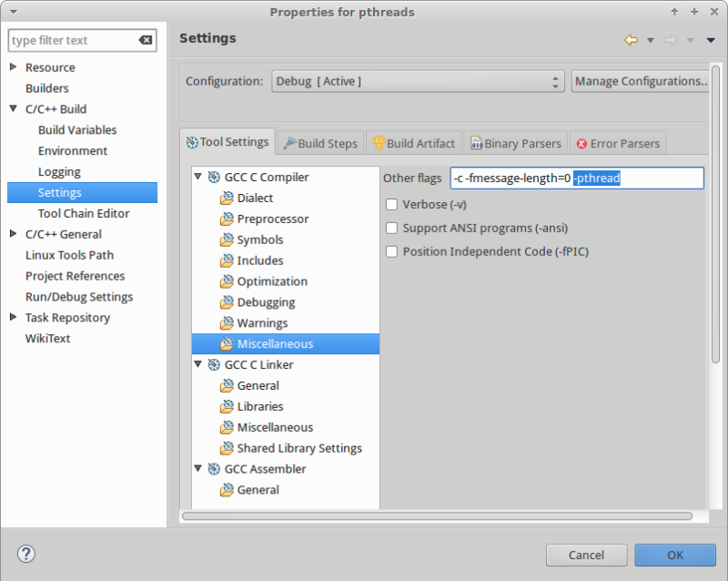Open the help question mark icon

pos(26,554)
